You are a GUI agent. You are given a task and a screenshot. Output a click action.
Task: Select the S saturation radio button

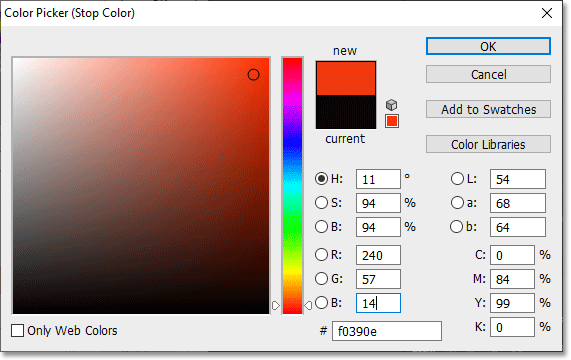click(x=321, y=203)
